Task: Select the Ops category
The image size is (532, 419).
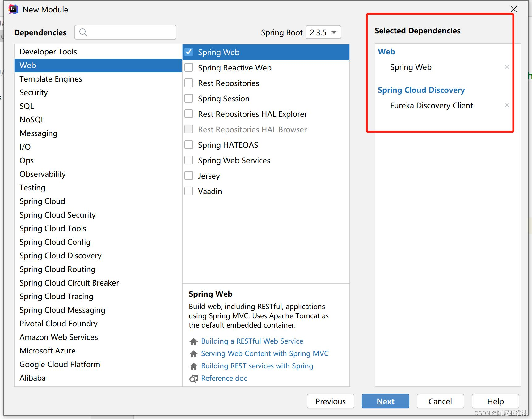Action: coord(98,160)
